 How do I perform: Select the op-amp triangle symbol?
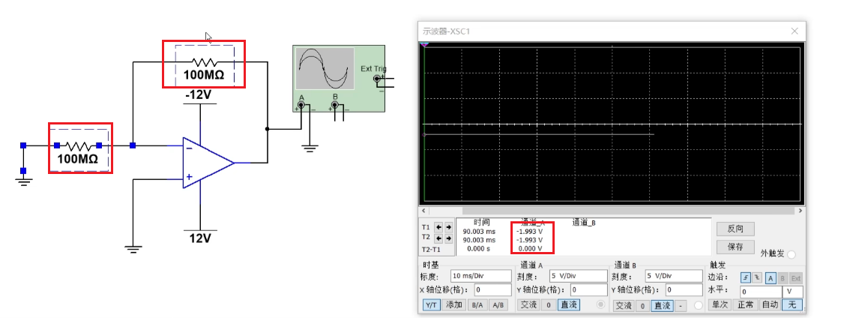pyautogui.click(x=208, y=163)
